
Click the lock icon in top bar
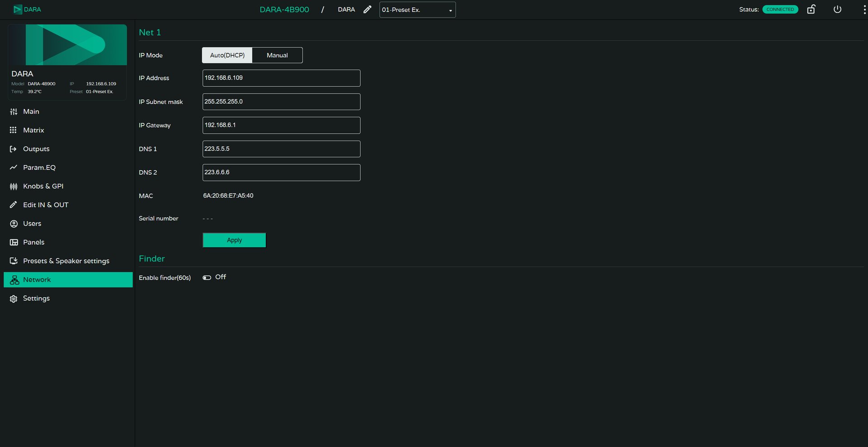point(811,10)
